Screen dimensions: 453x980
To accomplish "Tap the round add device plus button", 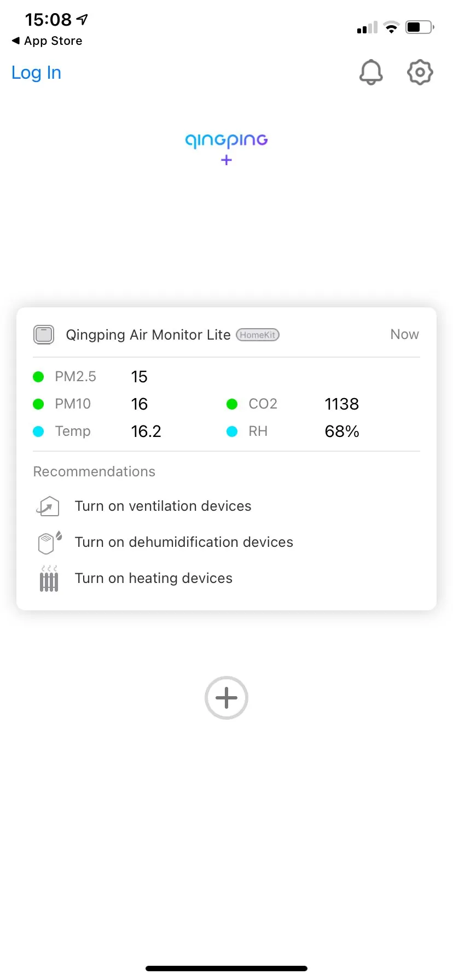I will [226, 698].
